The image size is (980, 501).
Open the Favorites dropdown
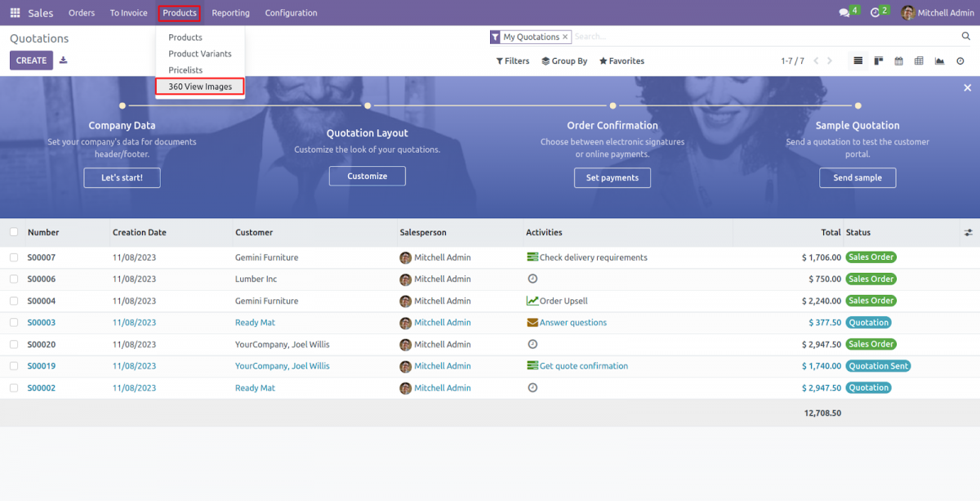(x=621, y=60)
